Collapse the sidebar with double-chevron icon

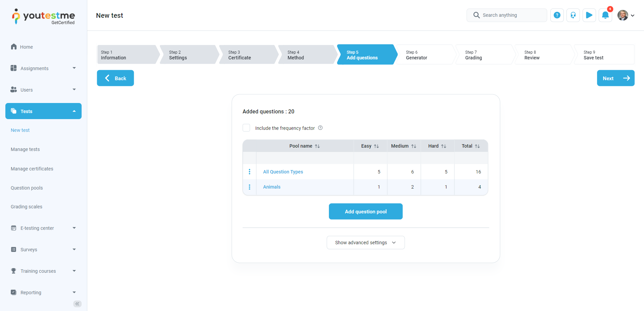click(x=77, y=304)
